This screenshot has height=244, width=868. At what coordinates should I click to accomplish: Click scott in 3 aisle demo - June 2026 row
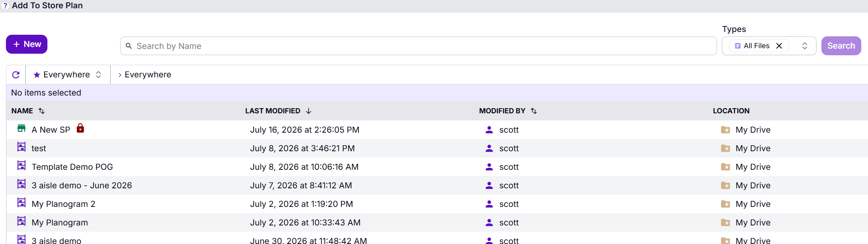click(509, 186)
